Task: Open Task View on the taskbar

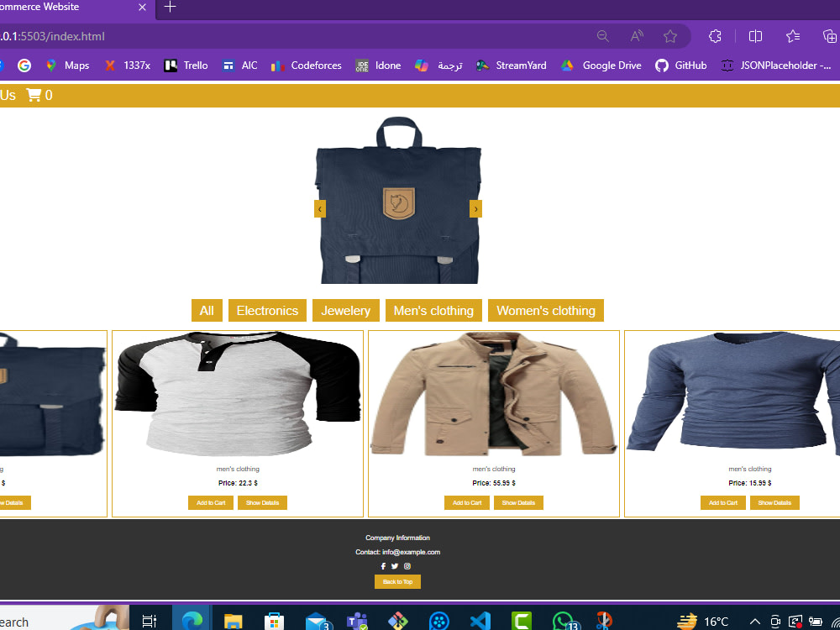Action: 149,622
